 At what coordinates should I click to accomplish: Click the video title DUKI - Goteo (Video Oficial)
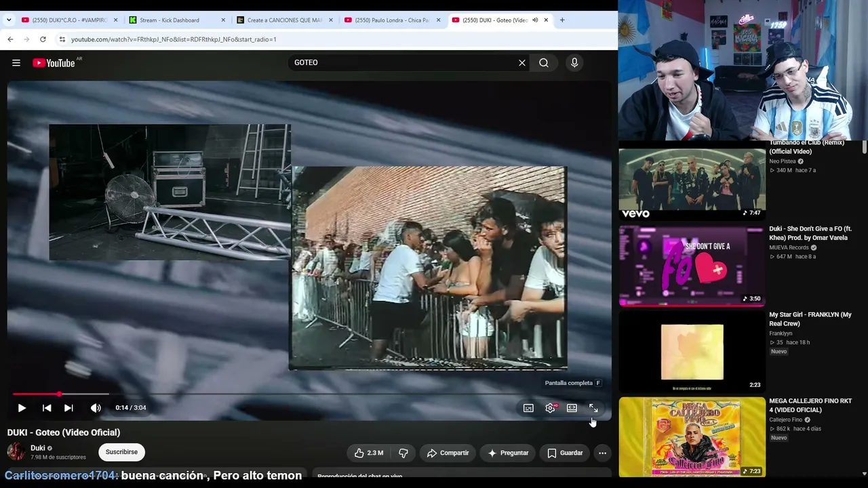pyautogui.click(x=64, y=432)
